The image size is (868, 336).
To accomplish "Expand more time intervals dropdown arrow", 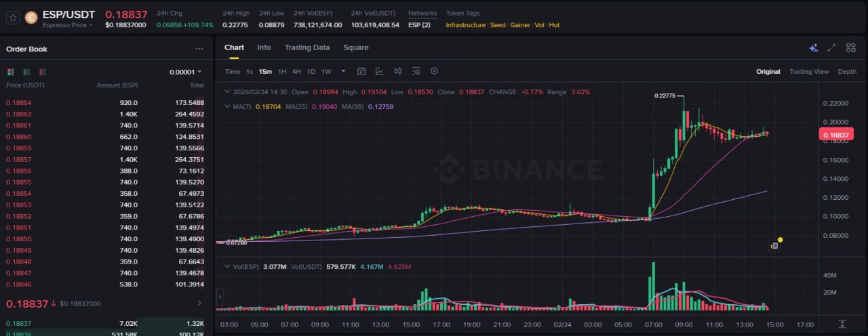I will click(x=343, y=71).
